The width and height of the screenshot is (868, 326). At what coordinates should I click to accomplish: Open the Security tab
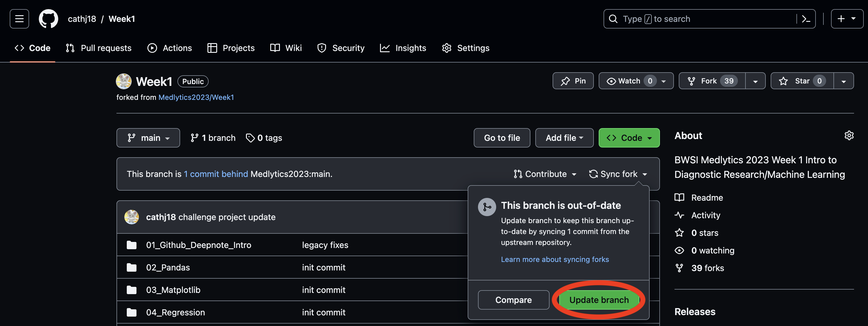pos(341,48)
